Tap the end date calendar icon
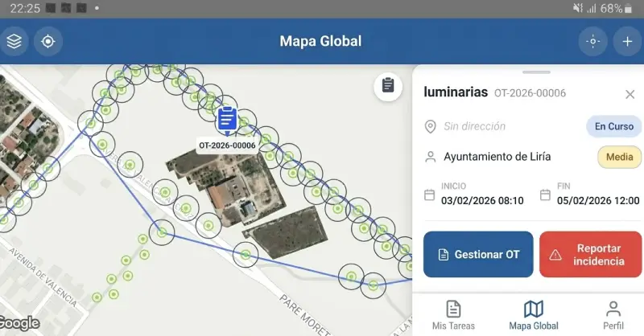This screenshot has width=644, height=336. click(x=545, y=195)
